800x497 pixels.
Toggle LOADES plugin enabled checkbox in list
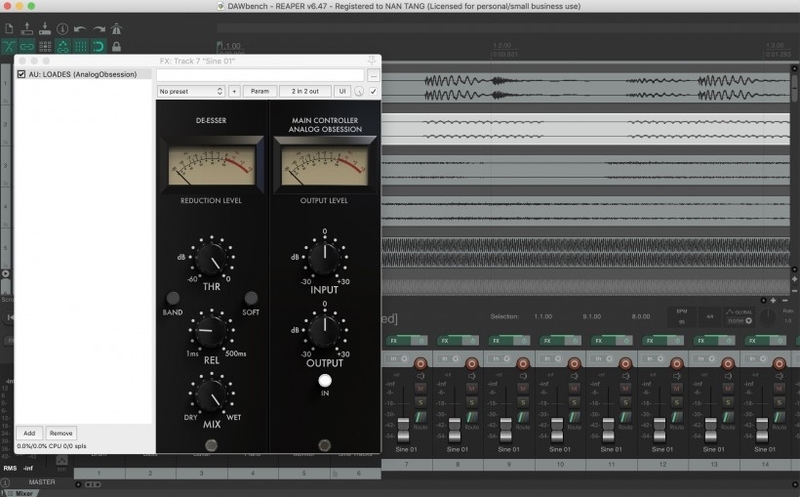tap(21, 74)
